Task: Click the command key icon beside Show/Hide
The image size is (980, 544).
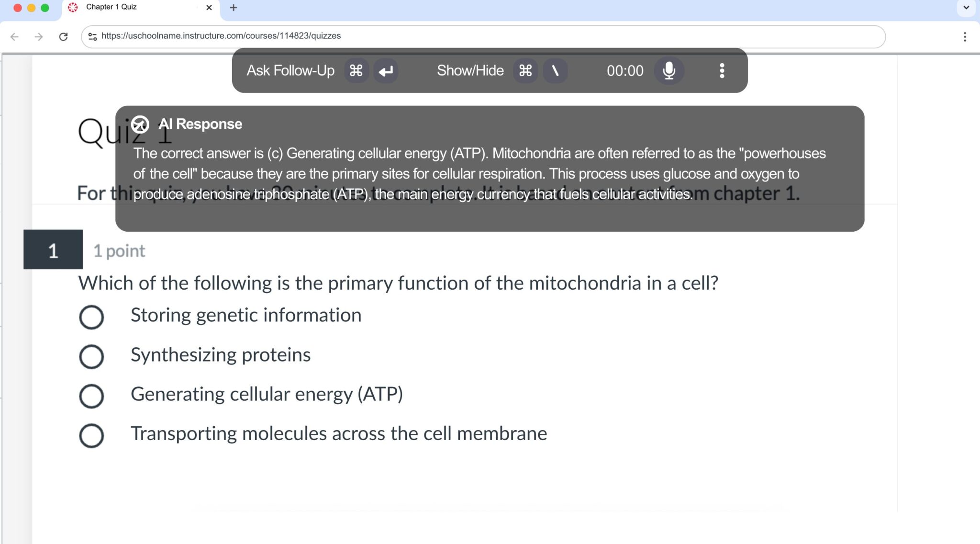Action: click(x=525, y=71)
